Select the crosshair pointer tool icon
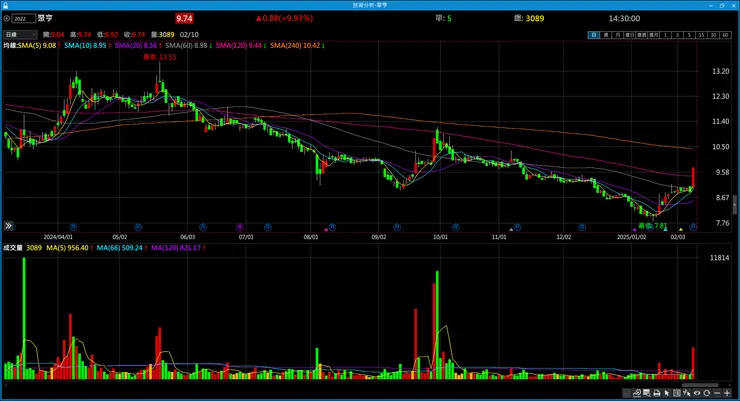Image resolution: width=740 pixels, height=401 pixels. point(687,393)
